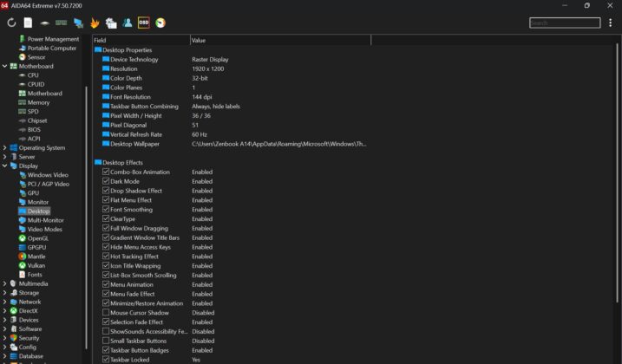Image resolution: width=622 pixels, height=364 pixels.
Task: Toggle the Font Smoothing checkbox
Action: click(106, 210)
